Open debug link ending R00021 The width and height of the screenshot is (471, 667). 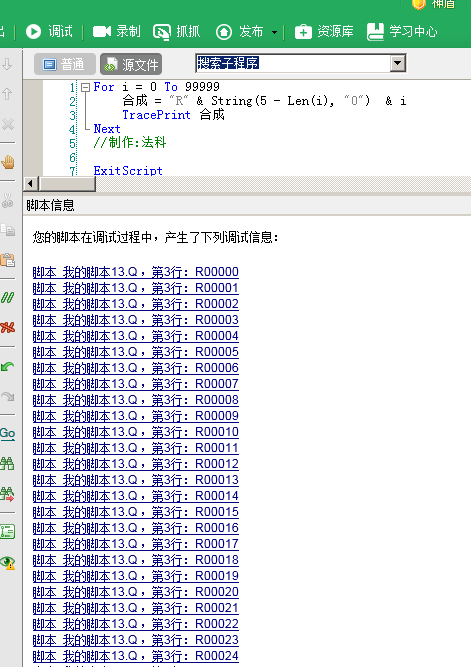pyautogui.click(x=135, y=608)
